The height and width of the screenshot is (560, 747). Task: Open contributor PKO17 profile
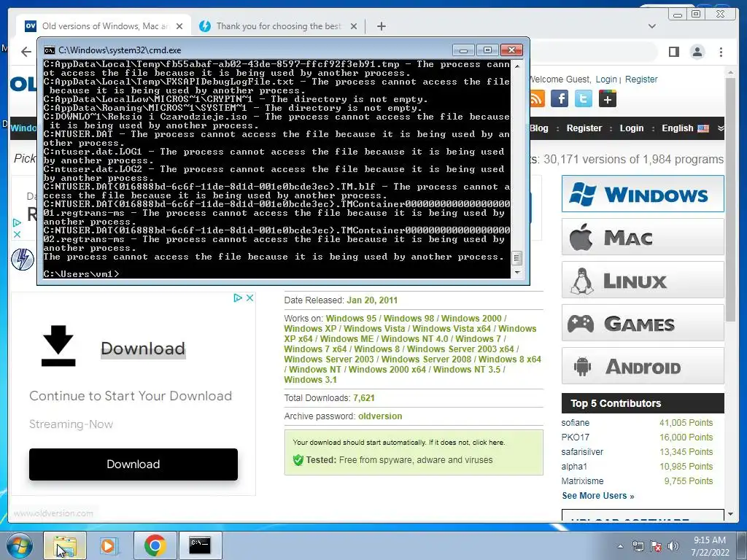(575, 437)
